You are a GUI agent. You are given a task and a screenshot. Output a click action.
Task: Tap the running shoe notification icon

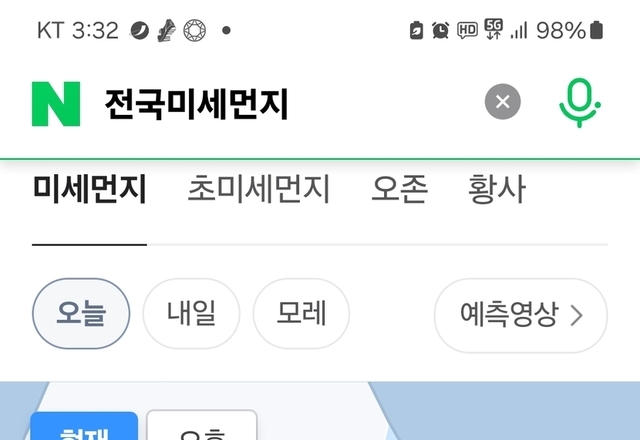pyautogui.click(x=167, y=31)
